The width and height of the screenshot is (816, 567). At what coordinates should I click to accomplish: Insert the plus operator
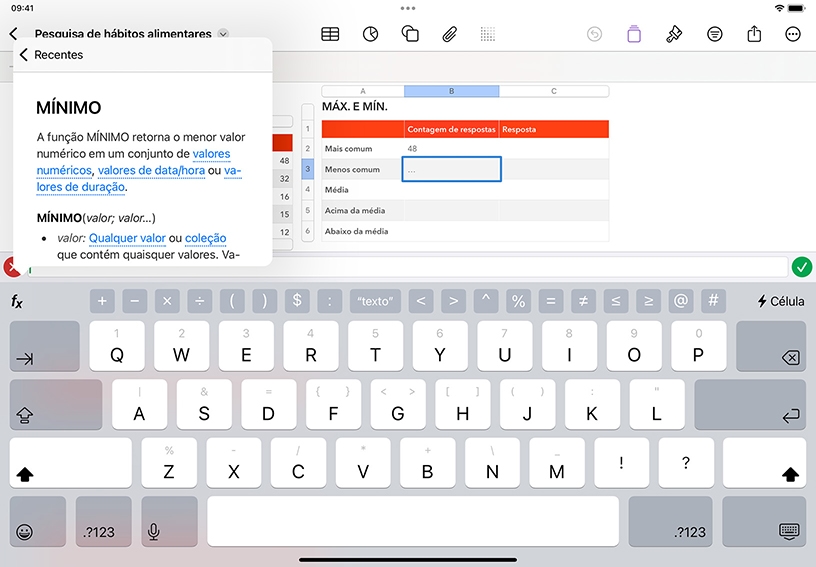coord(102,301)
